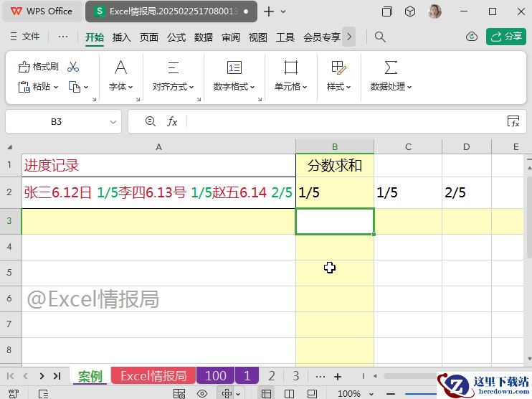Click the 分享 share button

pos(506,37)
